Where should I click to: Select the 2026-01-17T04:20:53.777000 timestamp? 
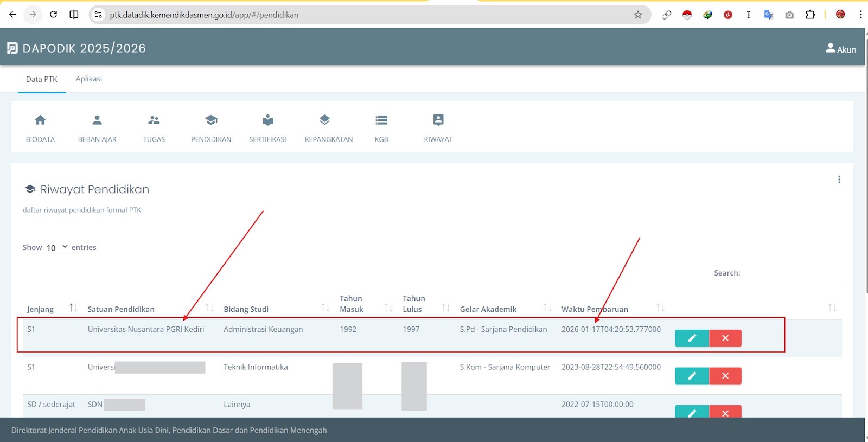pyautogui.click(x=611, y=329)
